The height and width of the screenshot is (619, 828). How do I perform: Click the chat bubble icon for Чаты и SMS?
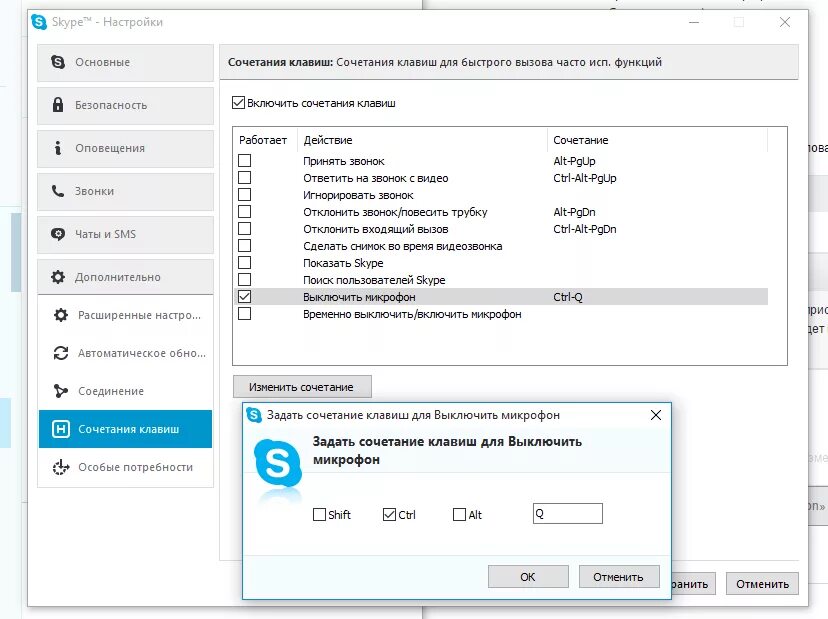[x=58, y=234]
